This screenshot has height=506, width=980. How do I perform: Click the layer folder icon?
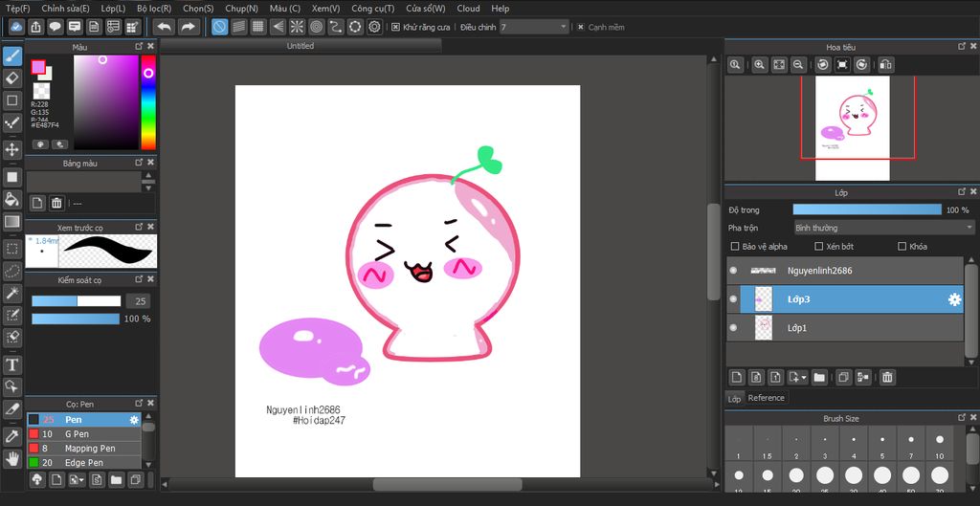819,377
